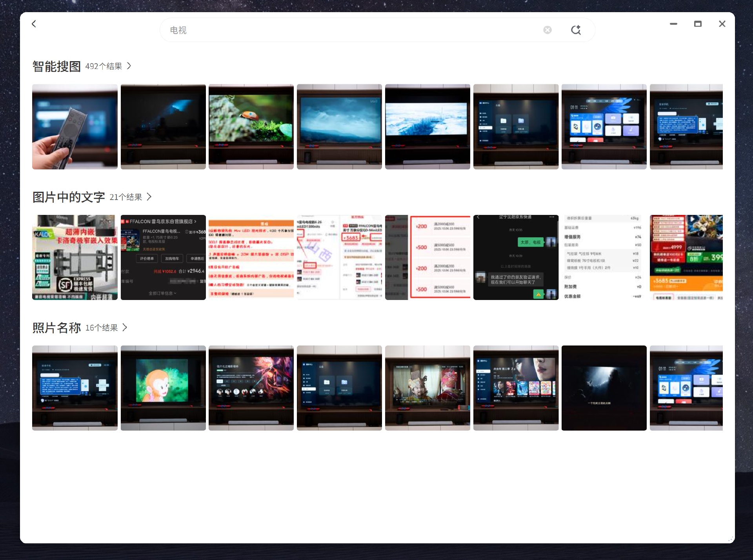Open the cartoon monkey TV photo
Image resolution: width=753 pixels, height=560 pixels.
(x=163, y=388)
